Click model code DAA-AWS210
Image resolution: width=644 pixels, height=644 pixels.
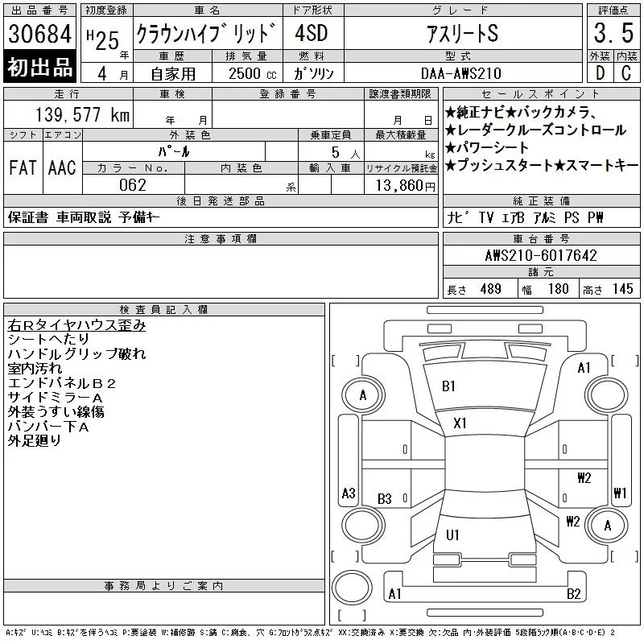(461, 73)
